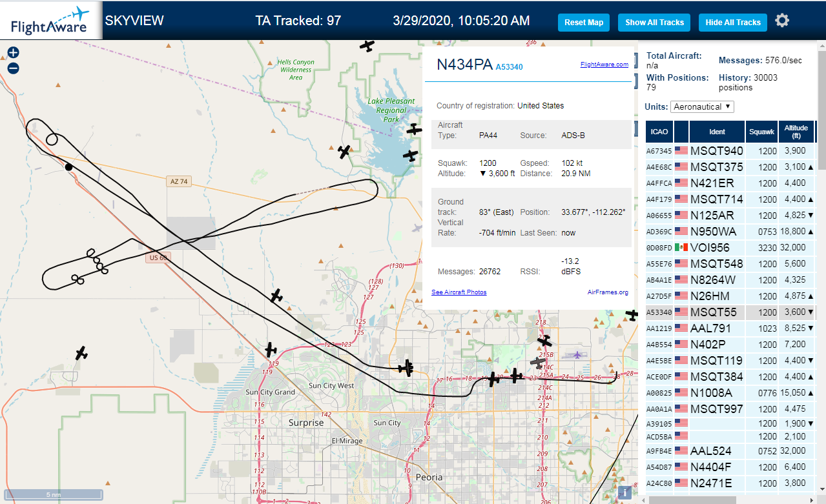Image resolution: width=826 pixels, height=504 pixels.
Task: Click the US flag beside MSQT940
Action: (681, 150)
